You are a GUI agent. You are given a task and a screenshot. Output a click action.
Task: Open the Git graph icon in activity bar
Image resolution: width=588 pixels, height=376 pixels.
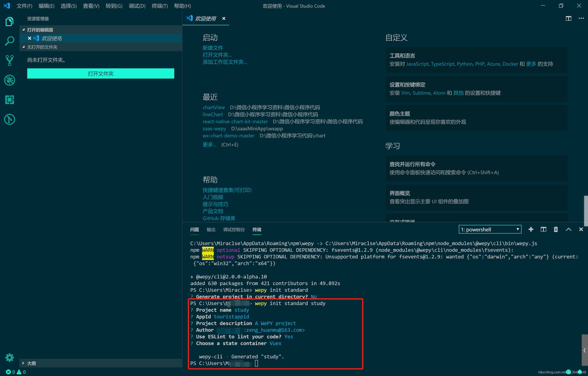coord(9,119)
